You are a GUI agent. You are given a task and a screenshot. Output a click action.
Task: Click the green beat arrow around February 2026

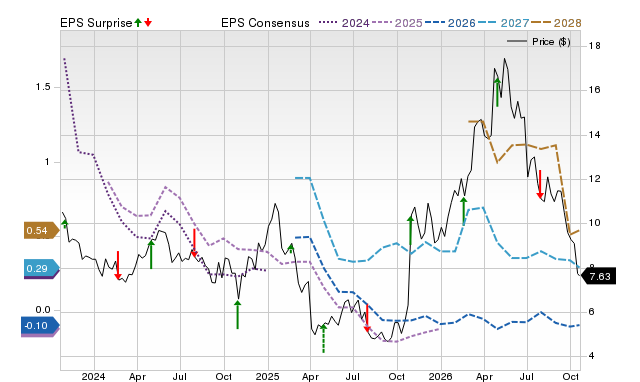pyautogui.click(x=463, y=211)
